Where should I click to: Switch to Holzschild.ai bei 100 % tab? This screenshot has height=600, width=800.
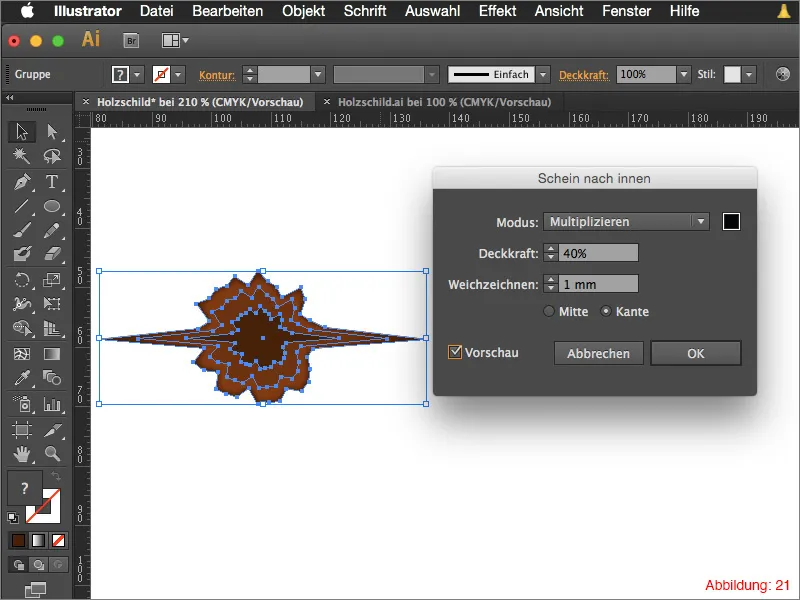tap(444, 102)
